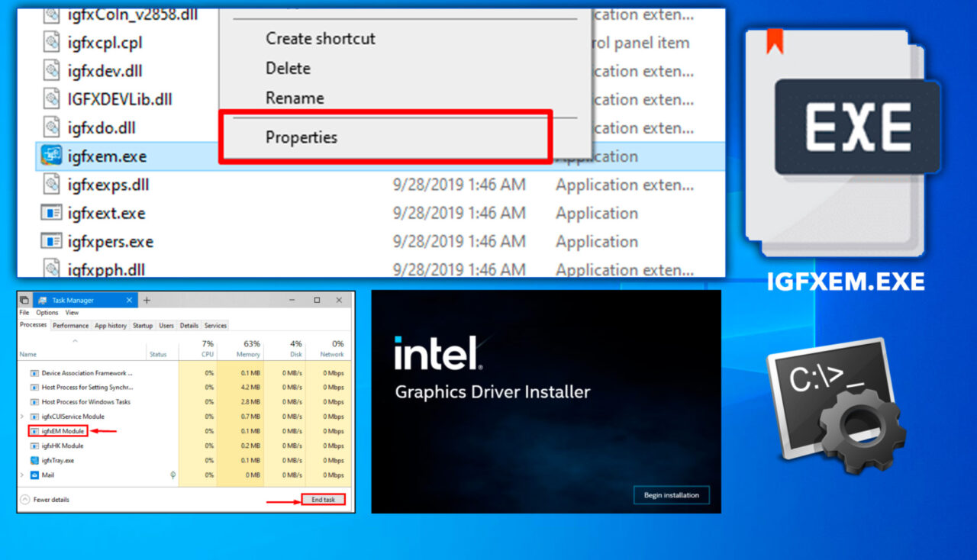The image size is (977, 560).
Task: Click Begin installation in the Intel installer
Action: 672,495
